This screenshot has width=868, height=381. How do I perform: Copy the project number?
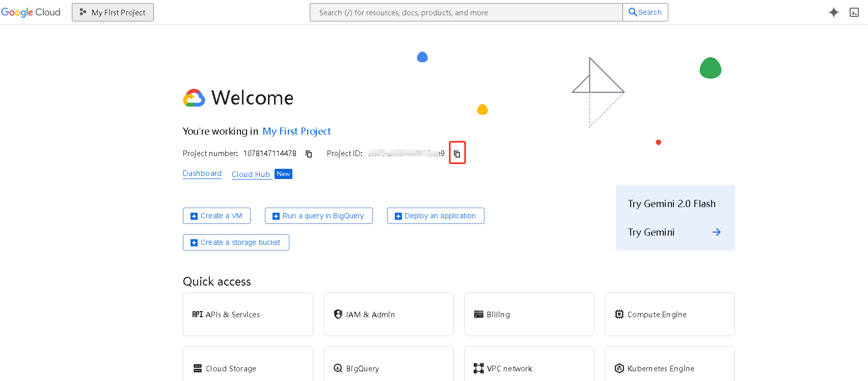[309, 154]
